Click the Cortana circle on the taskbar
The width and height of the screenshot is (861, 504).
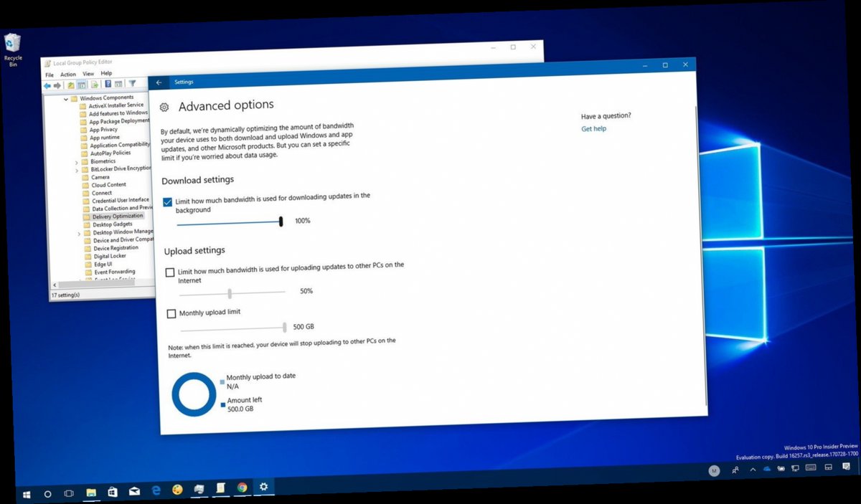point(48,494)
